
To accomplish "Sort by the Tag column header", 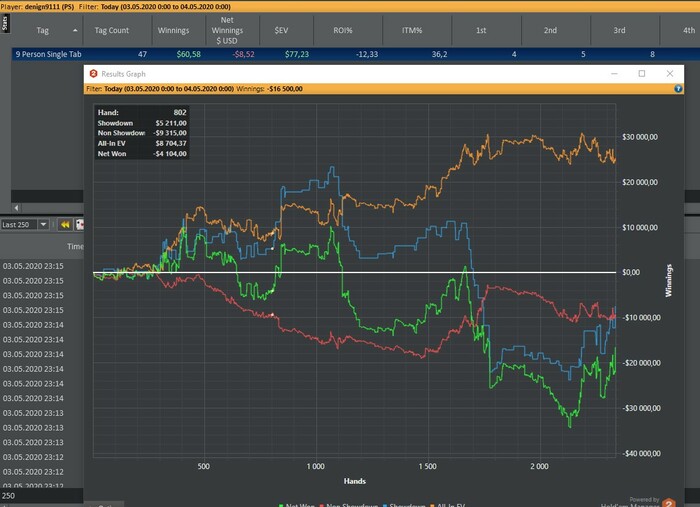I will 43,30.
